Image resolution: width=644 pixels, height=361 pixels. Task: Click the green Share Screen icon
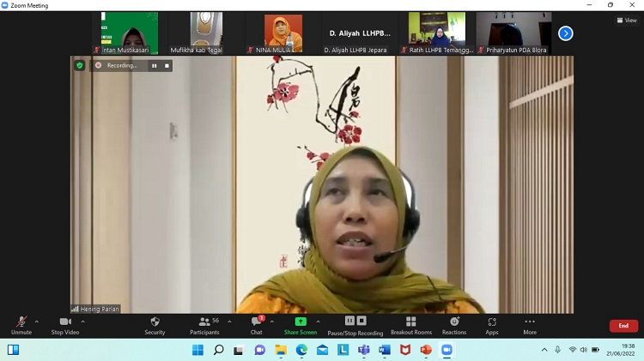(x=301, y=322)
